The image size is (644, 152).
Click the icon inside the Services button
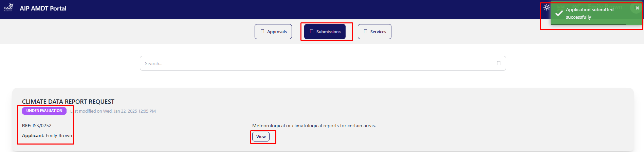point(366,31)
